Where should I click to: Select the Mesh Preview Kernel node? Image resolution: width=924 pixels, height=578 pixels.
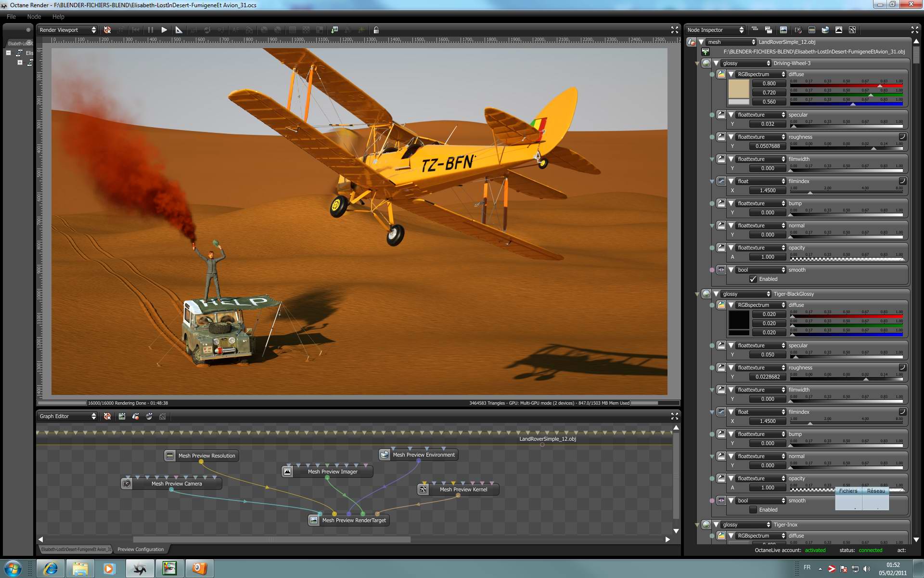(463, 489)
